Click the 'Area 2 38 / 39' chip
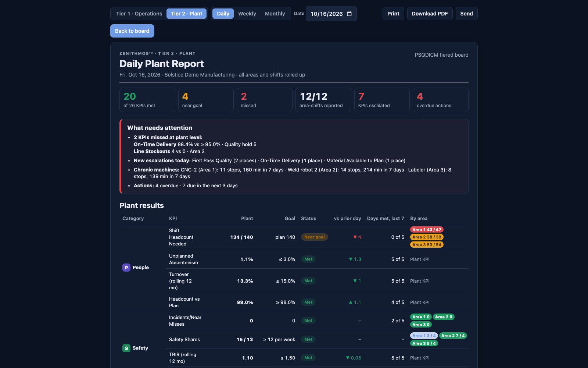The image size is (588, 368). [x=427, y=237]
